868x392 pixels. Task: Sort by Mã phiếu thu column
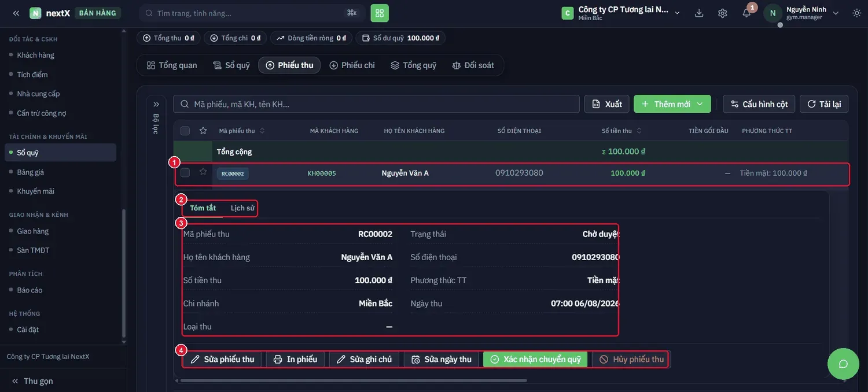pyautogui.click(x=241, y=131)
